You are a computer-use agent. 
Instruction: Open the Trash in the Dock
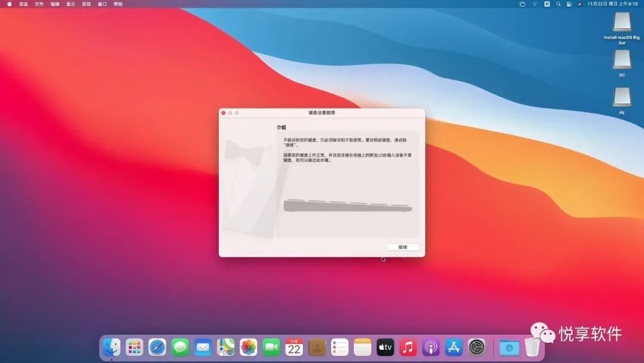(532, 347)
